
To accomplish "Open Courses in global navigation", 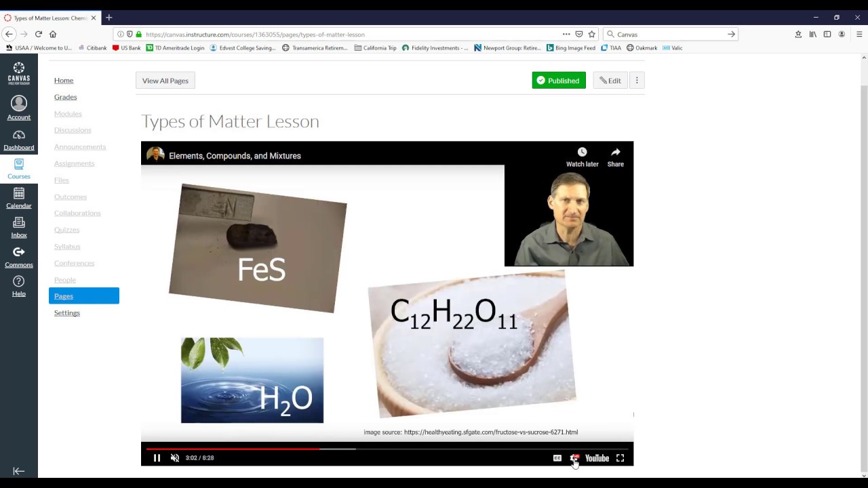I will (19, 169).
